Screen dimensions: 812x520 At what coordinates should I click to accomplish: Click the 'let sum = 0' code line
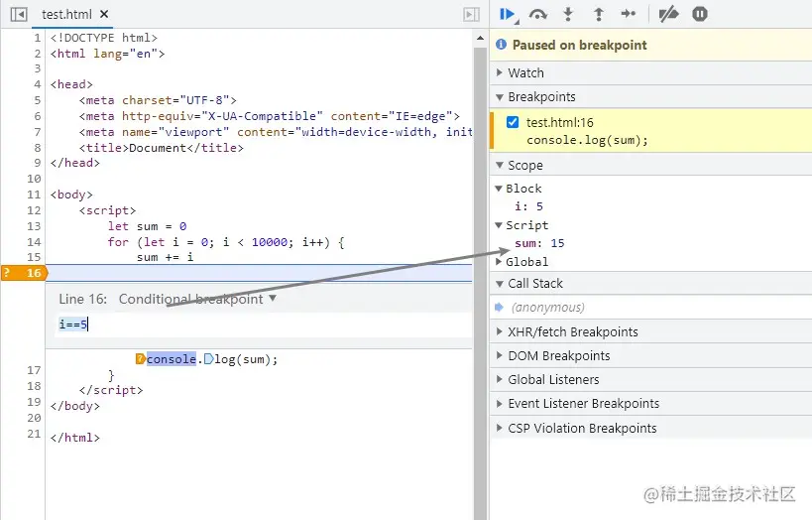click(x=147, y=226)
